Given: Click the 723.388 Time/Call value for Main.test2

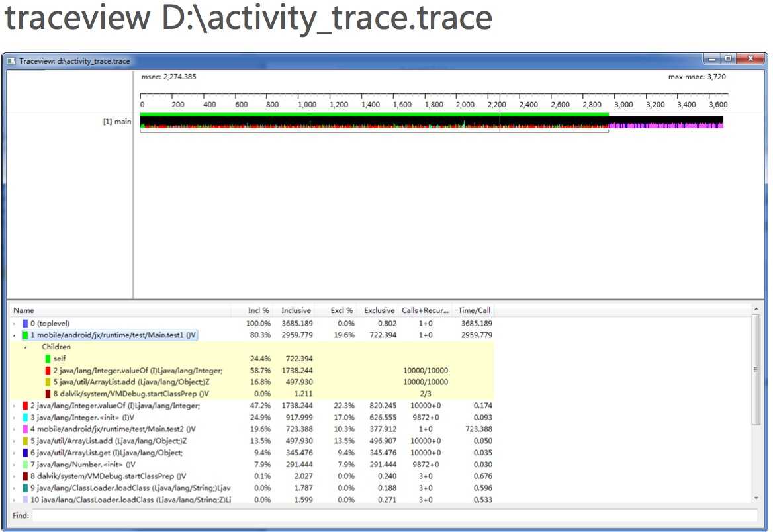Looking at the screenshot, I should coord(478,429).
